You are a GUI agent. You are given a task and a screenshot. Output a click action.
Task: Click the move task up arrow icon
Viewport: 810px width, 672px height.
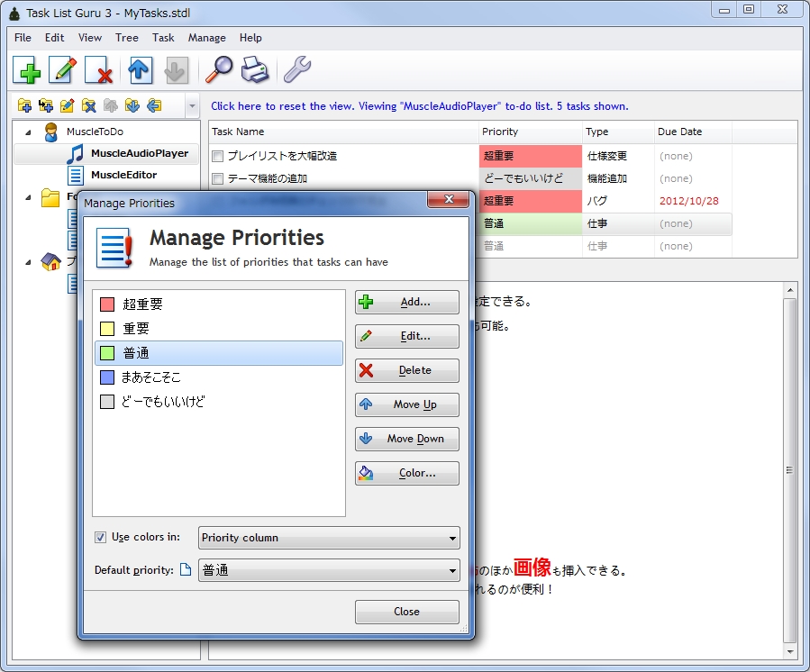[140, 69]
